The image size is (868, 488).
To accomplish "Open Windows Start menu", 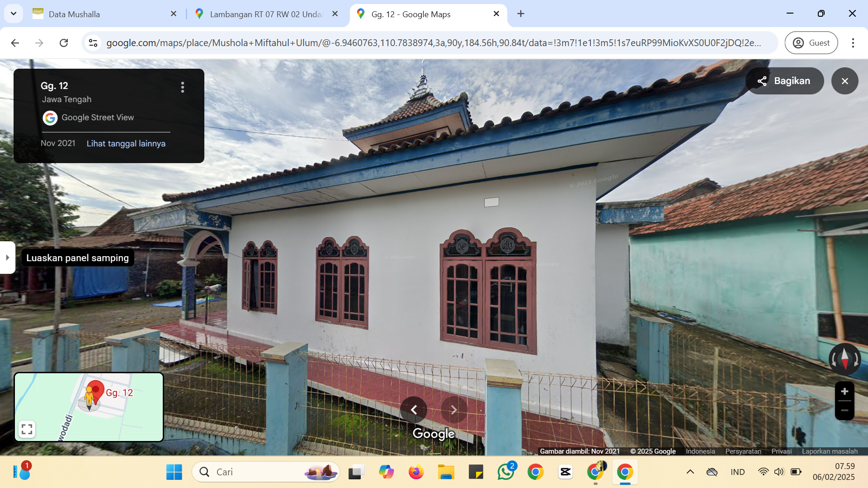I will (174, 472).
